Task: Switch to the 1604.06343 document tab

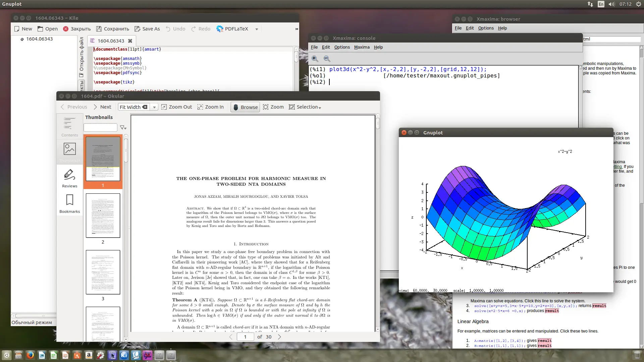Action: click(111, 41)
